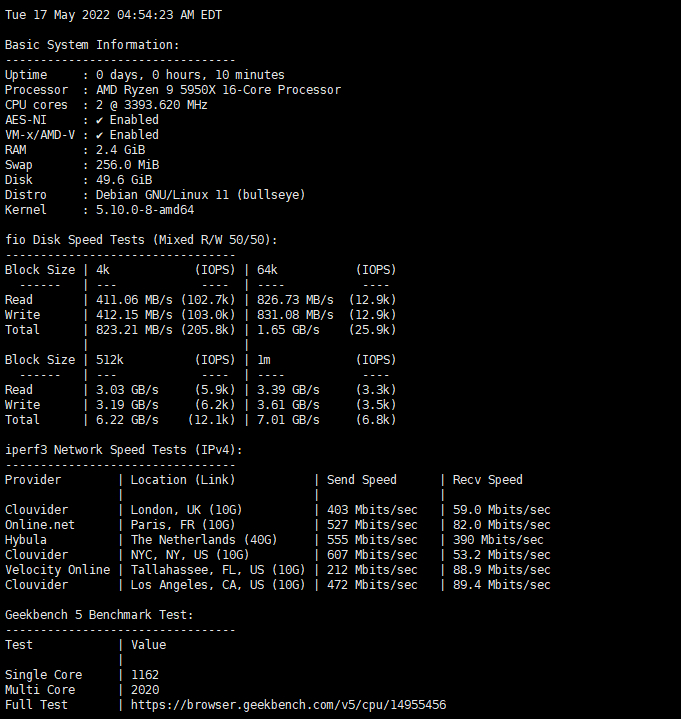The height and width of the screenshot is (719, 681).
Task: Select Los Angeles recv speed '89.4 Mbits/sec'
Action: click(x=502, y=585)
